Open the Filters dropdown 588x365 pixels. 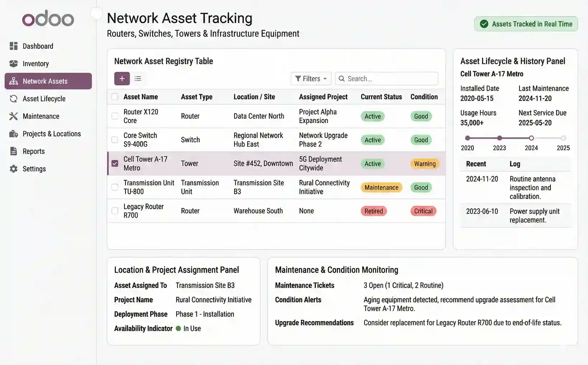click(x=311, y=79)
